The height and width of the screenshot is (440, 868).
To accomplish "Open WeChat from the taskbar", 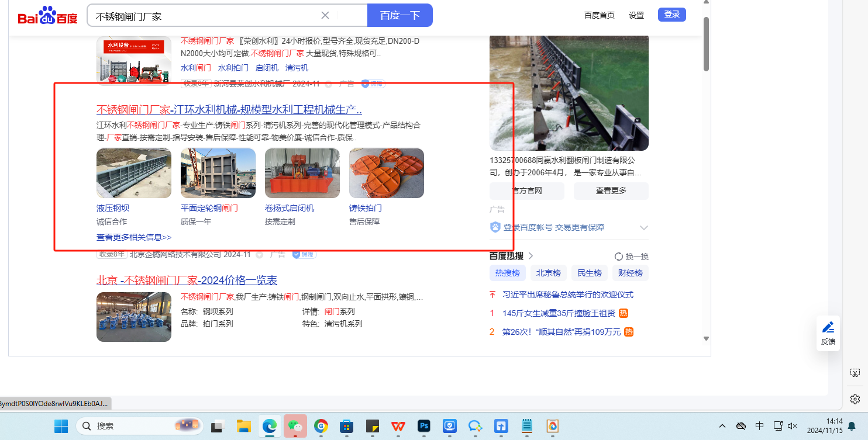I will pos(295,426).
